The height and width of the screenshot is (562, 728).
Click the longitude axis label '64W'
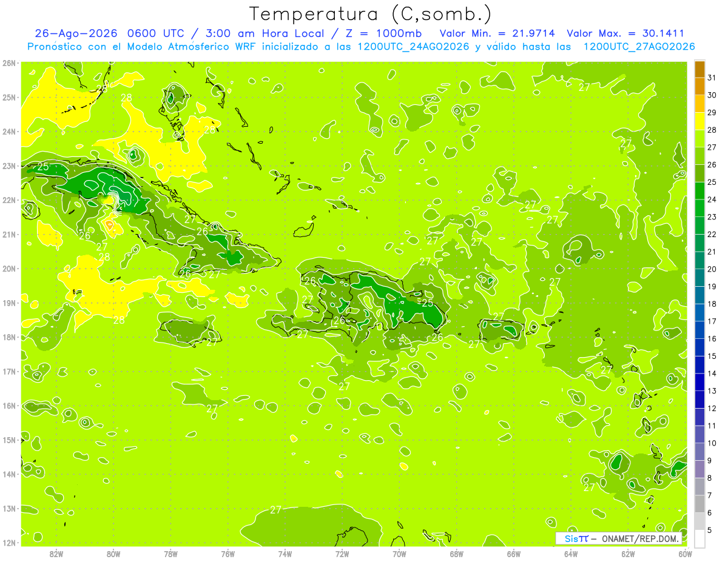coord(571,554)
